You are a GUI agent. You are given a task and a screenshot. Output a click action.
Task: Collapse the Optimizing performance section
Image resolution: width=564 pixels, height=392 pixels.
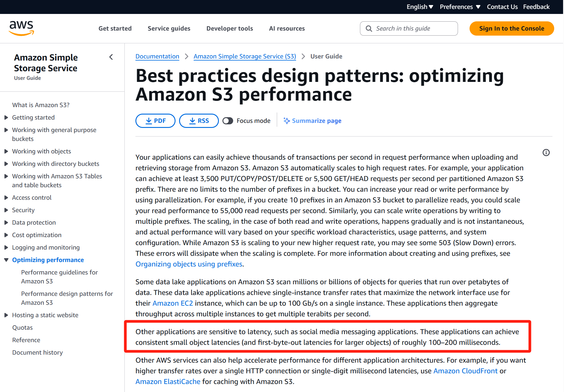click(6, 260)
